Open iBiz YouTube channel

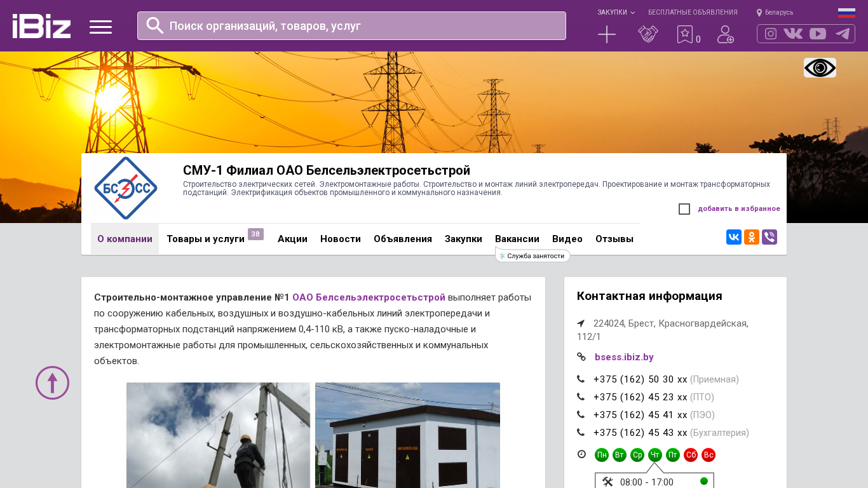coord(818,34)
